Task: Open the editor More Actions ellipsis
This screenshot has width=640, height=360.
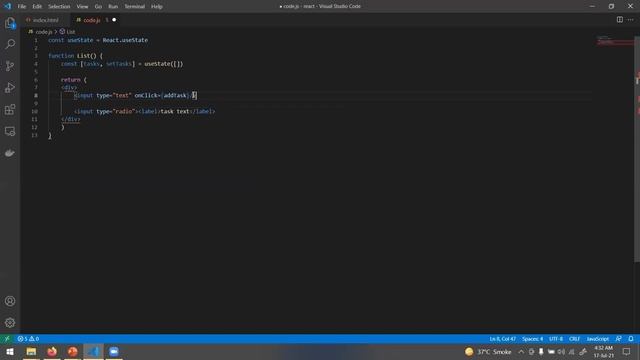Action: pyautogui.click(x=631, y=20)
